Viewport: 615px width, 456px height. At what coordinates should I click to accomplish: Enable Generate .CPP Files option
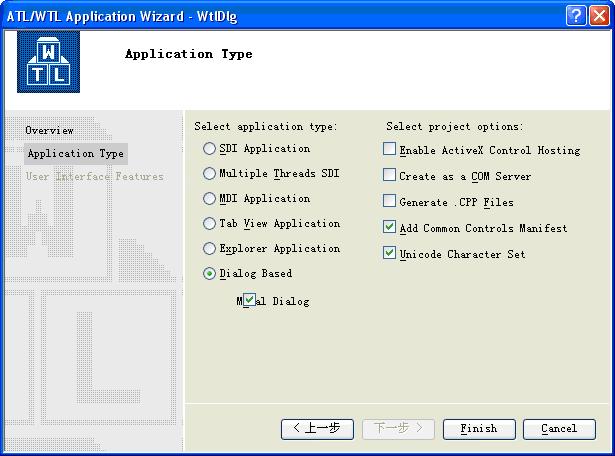[390, 202]
